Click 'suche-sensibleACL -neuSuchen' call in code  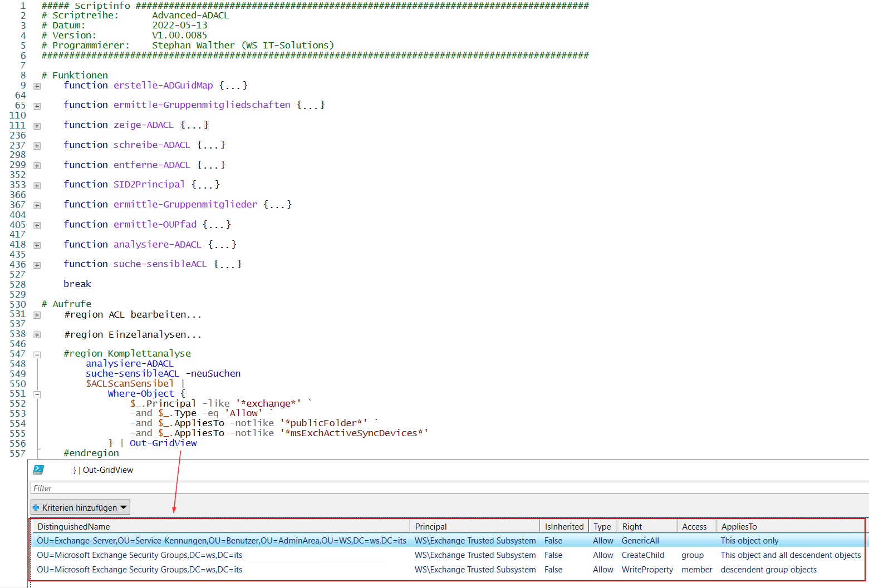pyautogui.click(x=163, y=373)
